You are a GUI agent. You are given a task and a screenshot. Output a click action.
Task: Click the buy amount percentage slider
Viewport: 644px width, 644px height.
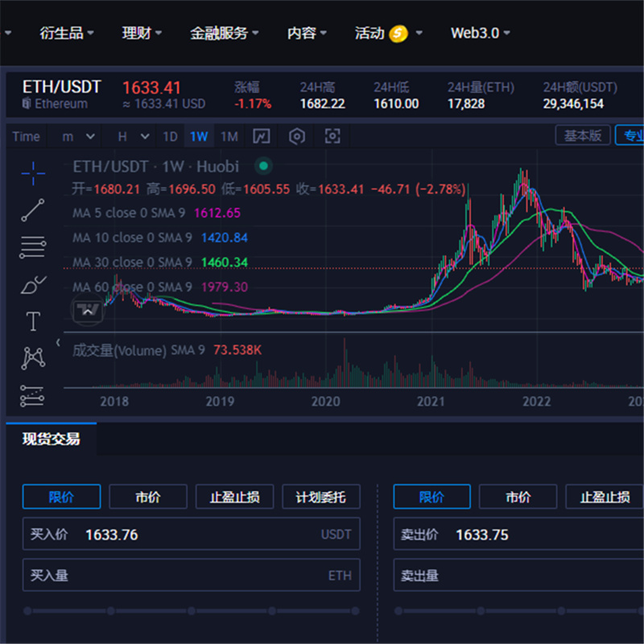192,611
